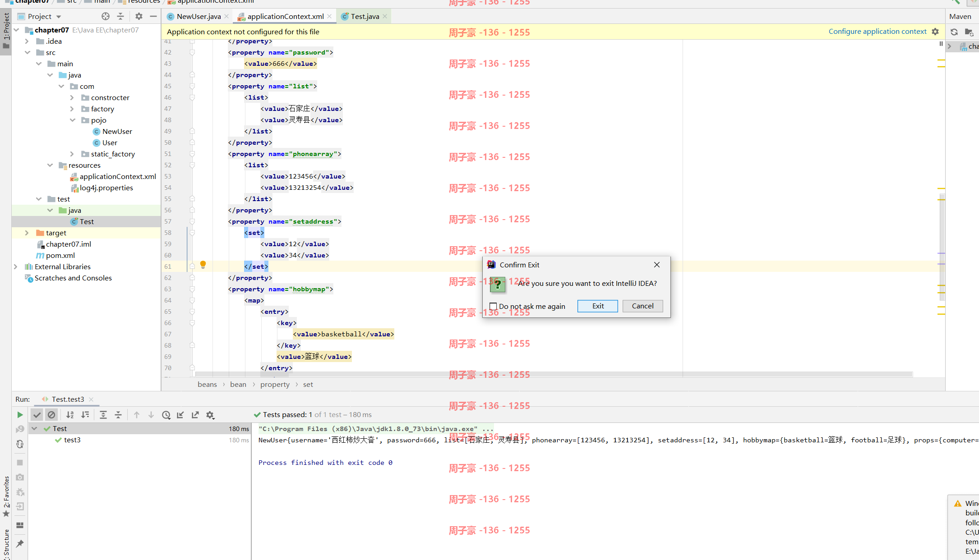Fold property tag at line 42
The height and width of the screenshot is (560, 979).
[192, 52]
